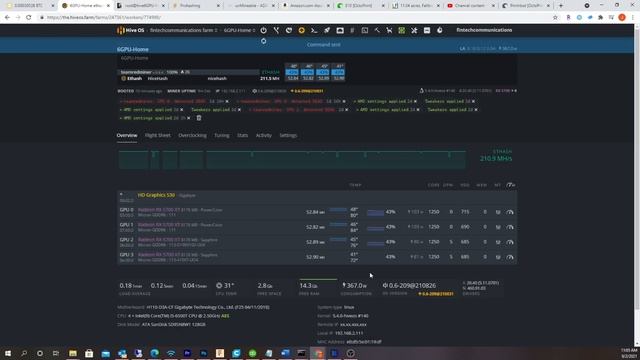Open the overclock gauge for GPU 2

tap(510, 242)
